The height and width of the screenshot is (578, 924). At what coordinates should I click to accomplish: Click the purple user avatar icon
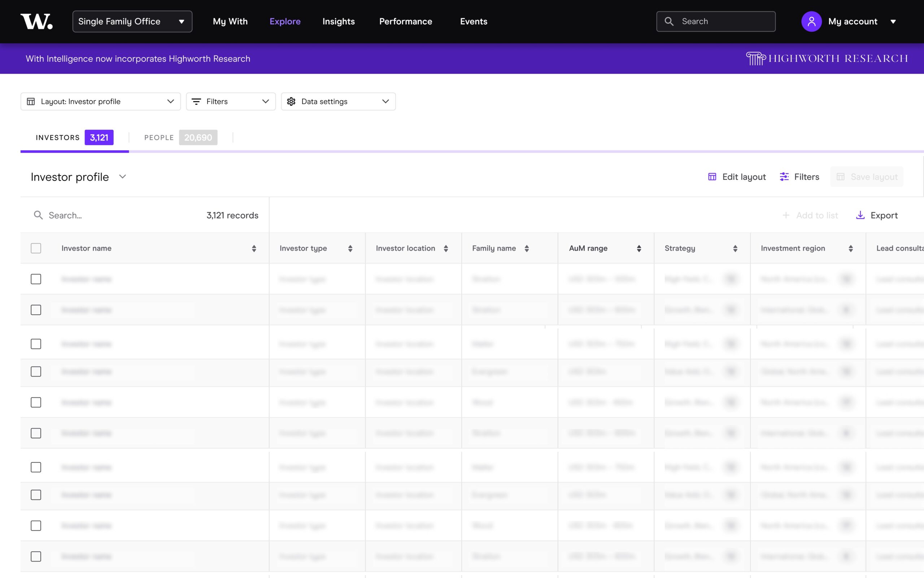(x=811, y=21)
